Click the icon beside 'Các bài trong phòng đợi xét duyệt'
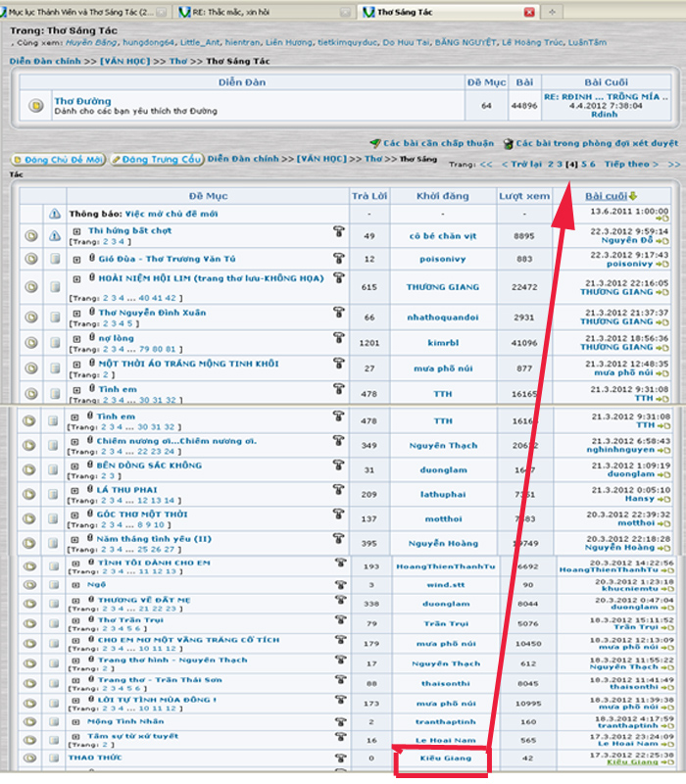Image resolution: width=686 pixels, height=784 pixels. point(508,144)
